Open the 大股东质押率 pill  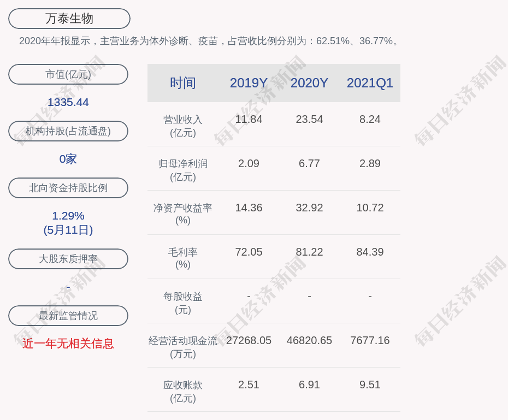(68, 259)
